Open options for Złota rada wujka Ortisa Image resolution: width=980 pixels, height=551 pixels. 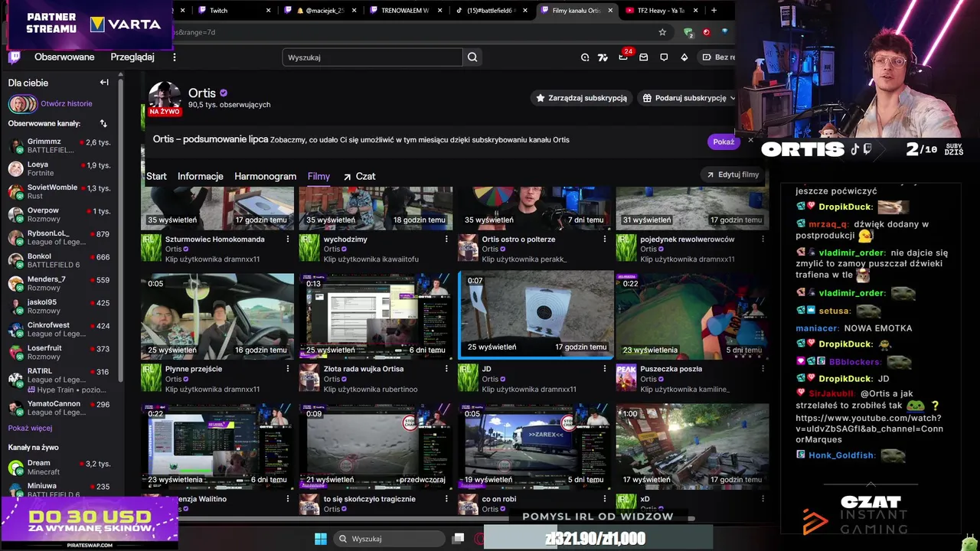(446, 369)
